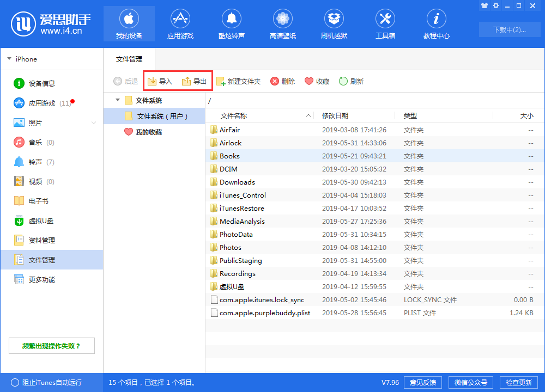Viewport: 545px width, 392px height.
Task: Open the 酷炫铃声 ringtones section
Action: pyautogui.click(x=231, y=23)
